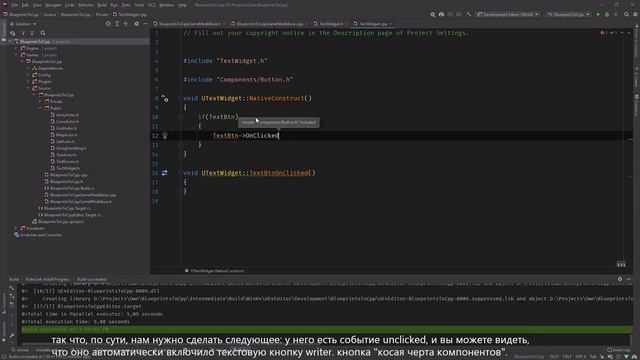Viewport: 640px width, 360px height.
Task: Select StringHandling.h in the tree
Action: [x=68, y=148]
